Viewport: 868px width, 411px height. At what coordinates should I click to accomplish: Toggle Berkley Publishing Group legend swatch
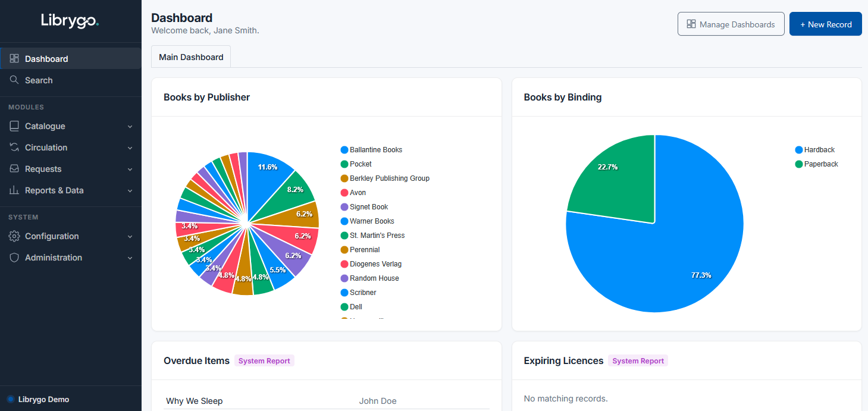(x=344, y=178)
